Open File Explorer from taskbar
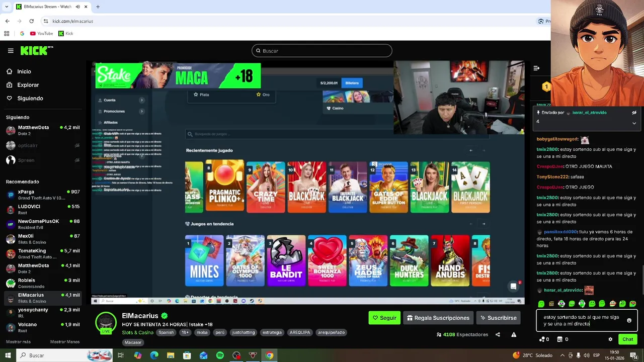 click(x=171, y=355)
